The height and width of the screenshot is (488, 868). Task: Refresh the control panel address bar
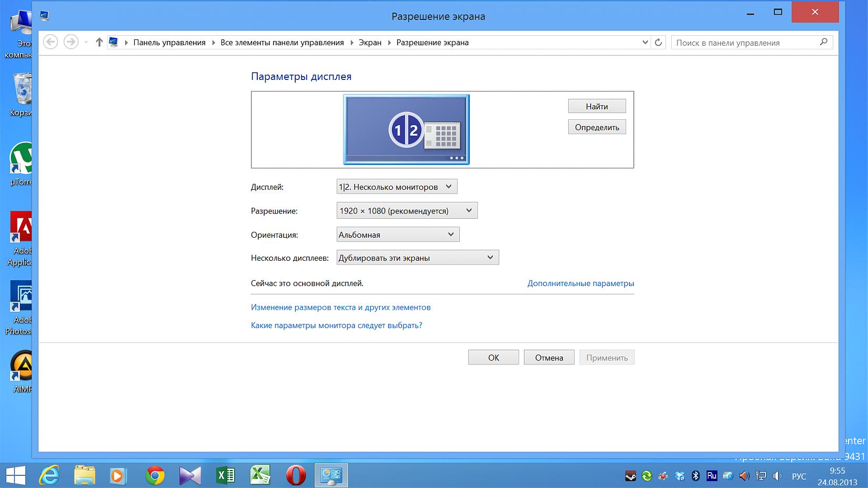[x=658, y=43]
